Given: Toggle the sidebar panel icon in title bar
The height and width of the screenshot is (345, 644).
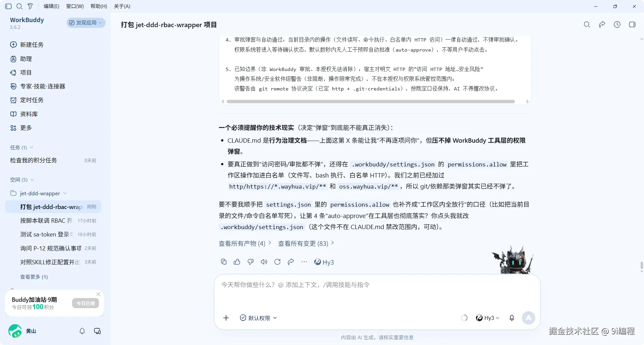Looking at the screenshot, I should [9, 6].
